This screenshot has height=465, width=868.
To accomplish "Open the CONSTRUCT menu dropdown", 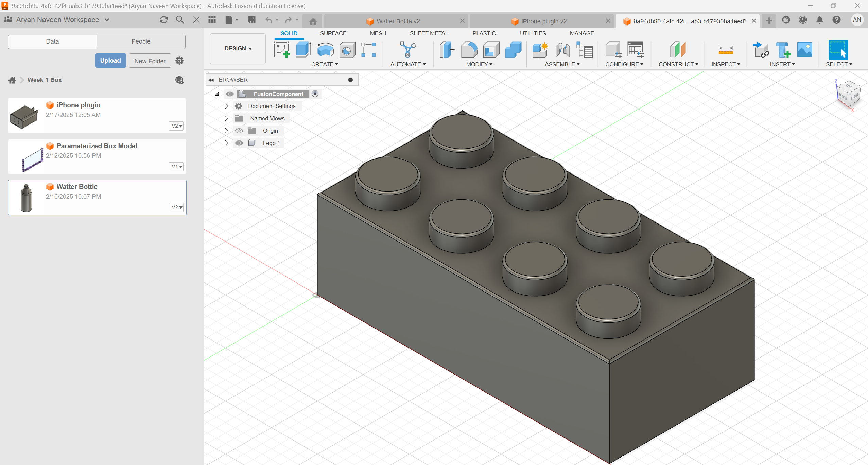I will (x=678, y=64).
